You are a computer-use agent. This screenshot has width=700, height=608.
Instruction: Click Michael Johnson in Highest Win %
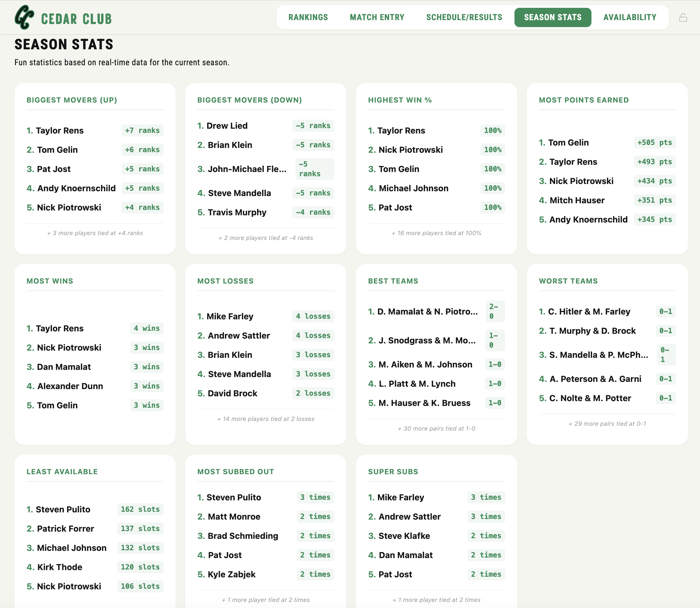point(414,188)
